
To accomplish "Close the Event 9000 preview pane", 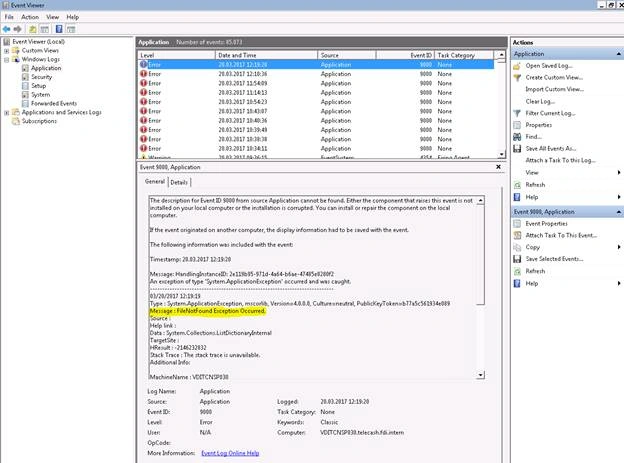I will pyautogui.click(x=498, y=167).
